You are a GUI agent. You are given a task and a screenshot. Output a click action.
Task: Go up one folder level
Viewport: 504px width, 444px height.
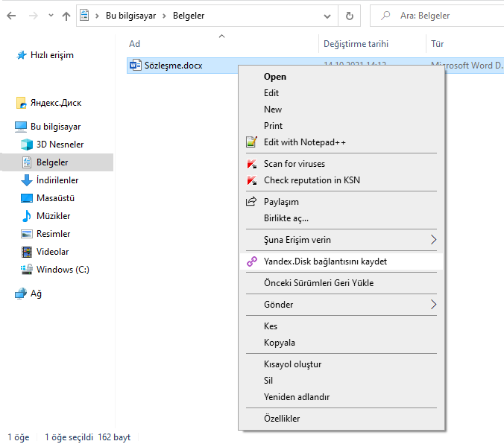(66, 16)
